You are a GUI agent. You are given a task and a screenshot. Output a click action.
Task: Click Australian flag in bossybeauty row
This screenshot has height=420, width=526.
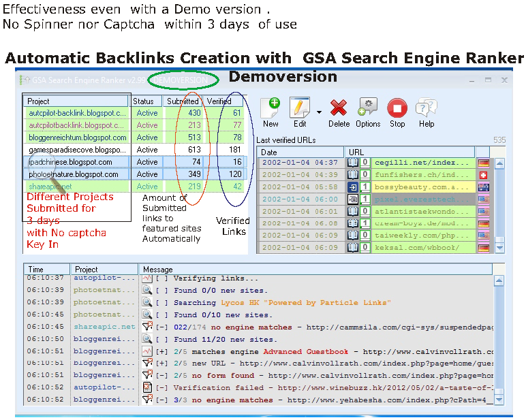point(483,187)
